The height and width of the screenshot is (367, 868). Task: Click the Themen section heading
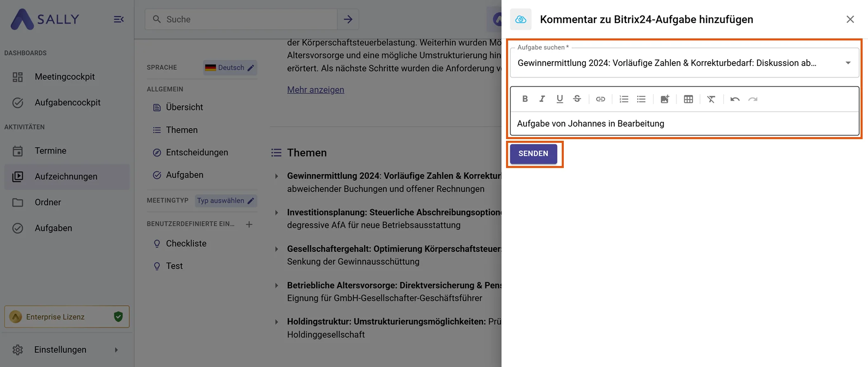point(307,153)
